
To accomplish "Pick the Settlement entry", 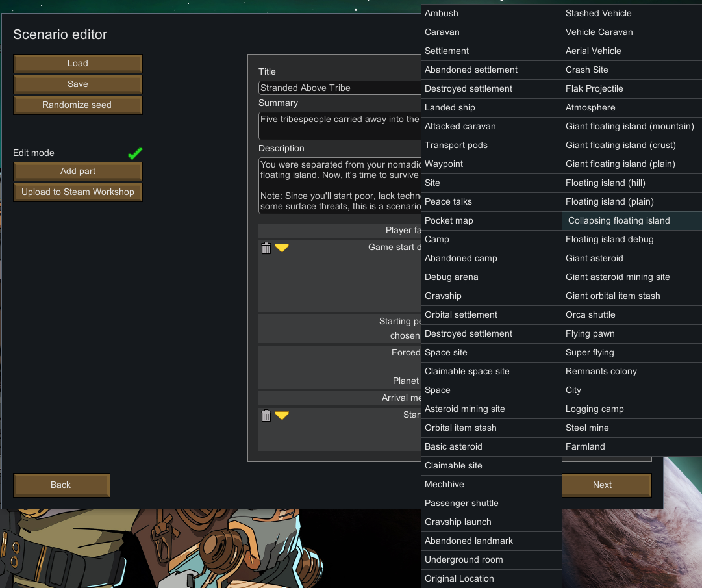I will tap(491, 51).
